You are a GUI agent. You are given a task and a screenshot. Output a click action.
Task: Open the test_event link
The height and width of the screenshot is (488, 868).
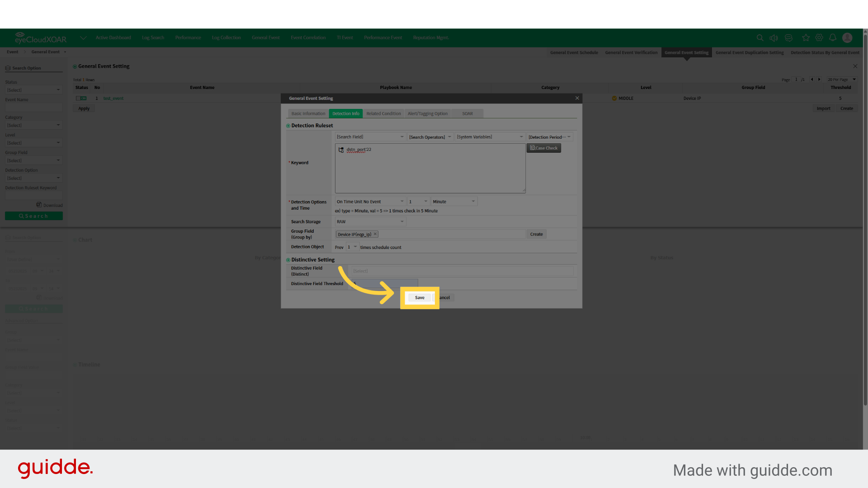113,98
